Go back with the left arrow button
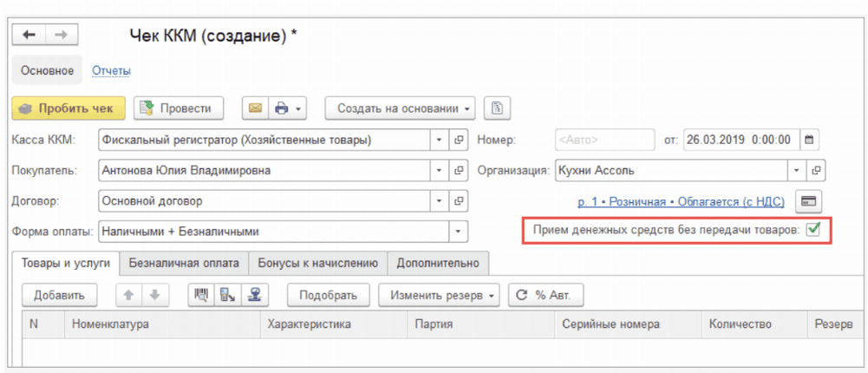868x373 pixels. click(x=29, y=35)
